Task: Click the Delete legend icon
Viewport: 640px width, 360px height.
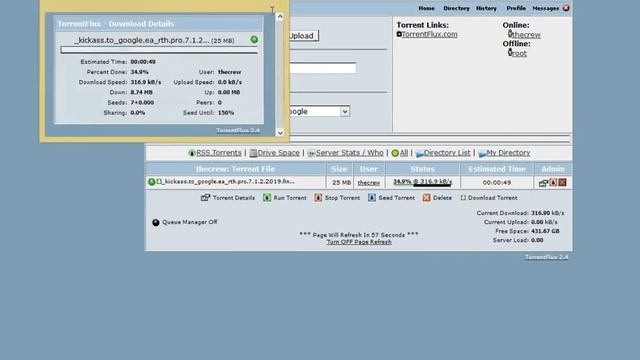Action: pyautogui.click(x=427, y=198)
